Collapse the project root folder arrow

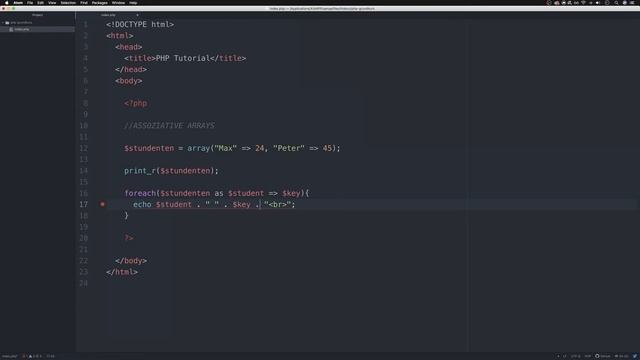click(x=3, y=22)
